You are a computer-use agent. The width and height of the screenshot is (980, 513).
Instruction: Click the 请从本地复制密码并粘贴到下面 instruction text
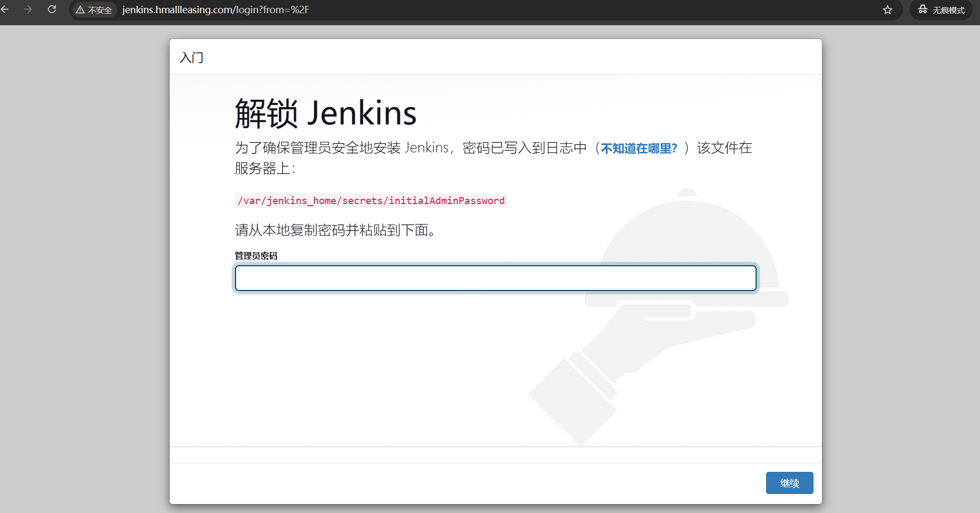336,230
